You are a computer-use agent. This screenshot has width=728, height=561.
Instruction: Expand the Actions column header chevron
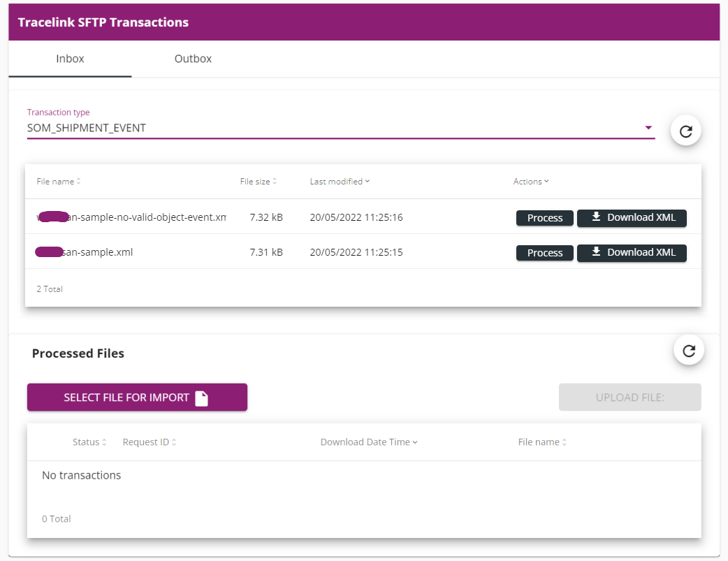546,182
